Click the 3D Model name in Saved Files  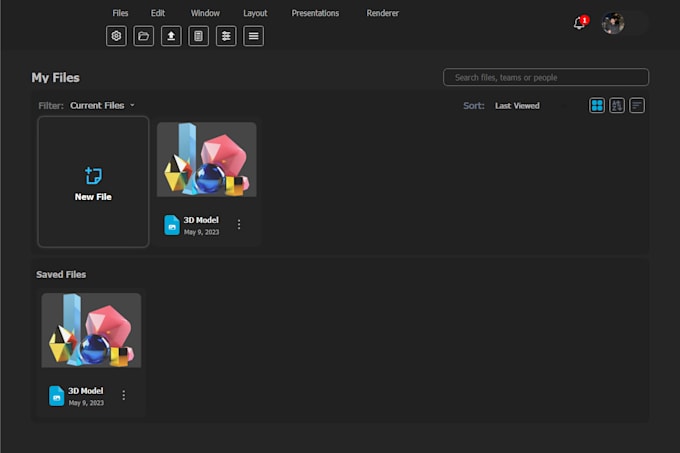[x=85, y=391]
